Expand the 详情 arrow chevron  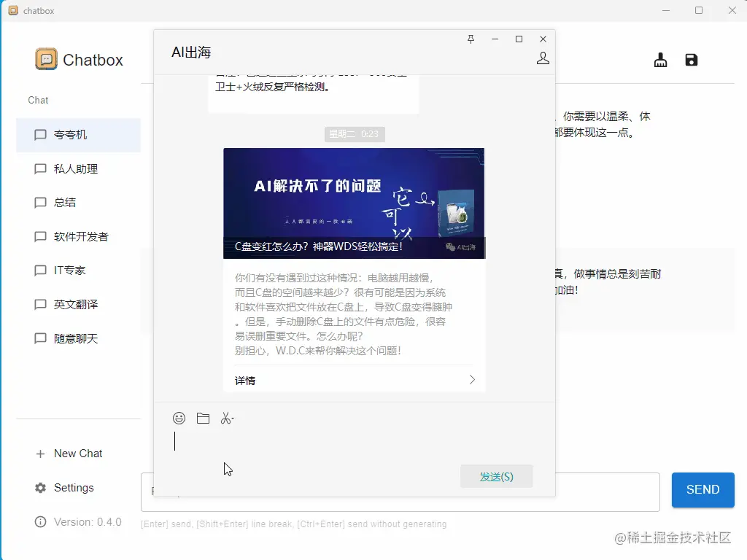pos(472,379)
